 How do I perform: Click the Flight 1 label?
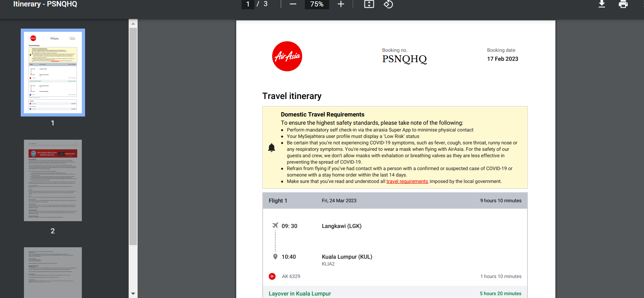278,201
